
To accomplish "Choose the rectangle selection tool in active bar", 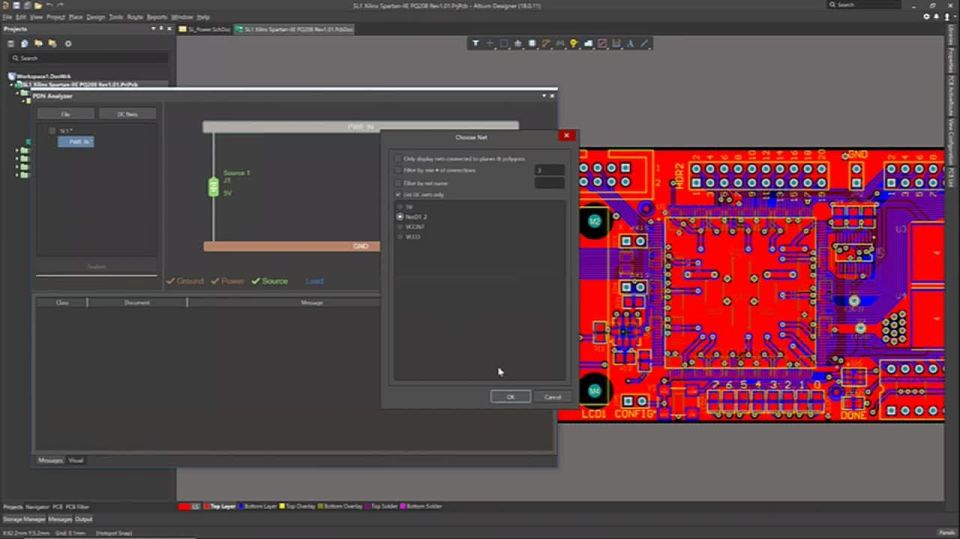I will pyautogui.click(x=504, y=43).
